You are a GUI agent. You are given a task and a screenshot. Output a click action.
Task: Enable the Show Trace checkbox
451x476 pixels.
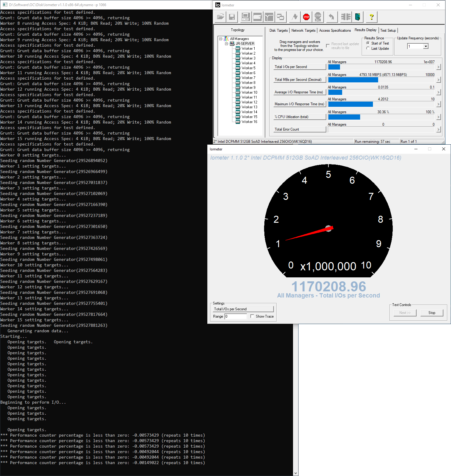coord(252,316)
